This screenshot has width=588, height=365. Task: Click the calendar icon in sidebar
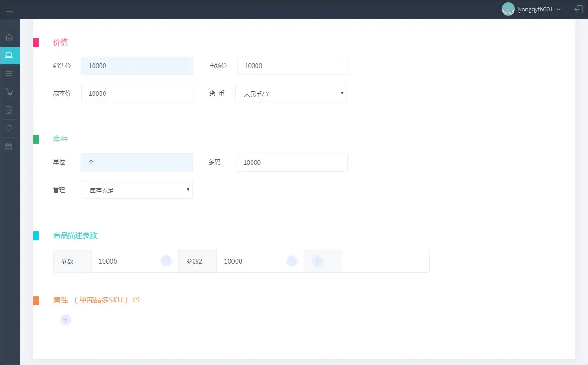pos(9,146)
